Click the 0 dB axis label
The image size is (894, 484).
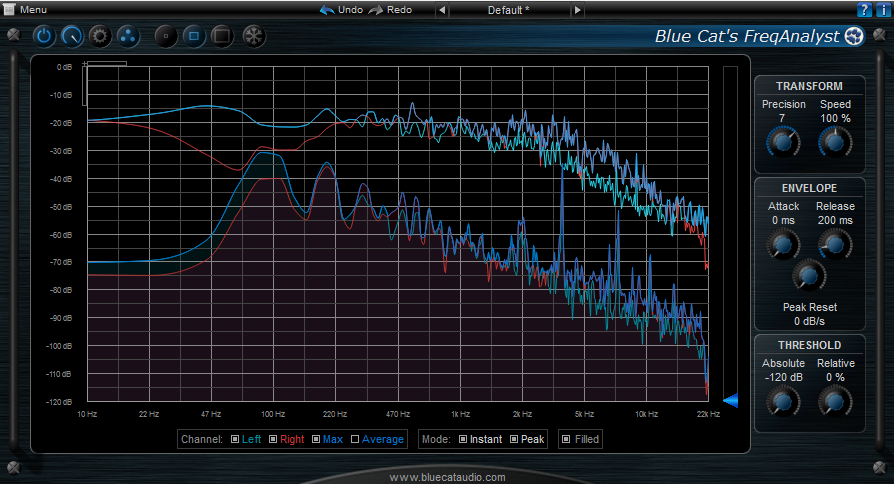[x=64, y=67]
